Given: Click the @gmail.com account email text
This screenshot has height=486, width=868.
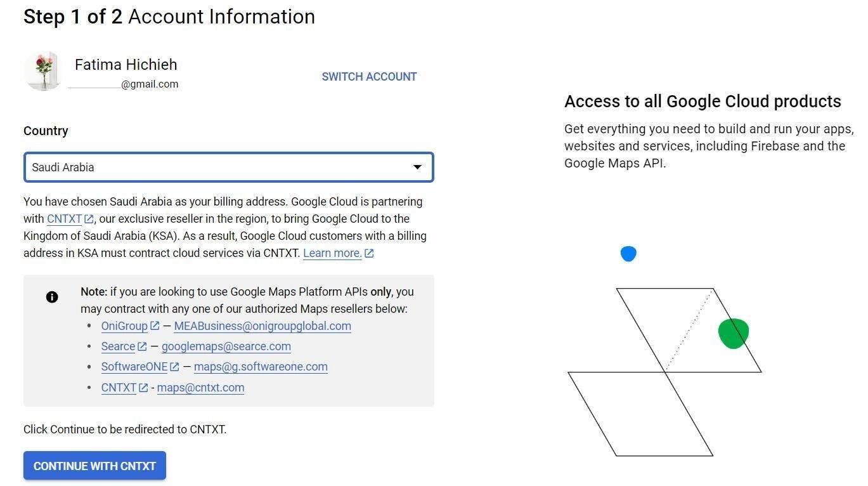Looking at the screenshot, I should point(150,84).
